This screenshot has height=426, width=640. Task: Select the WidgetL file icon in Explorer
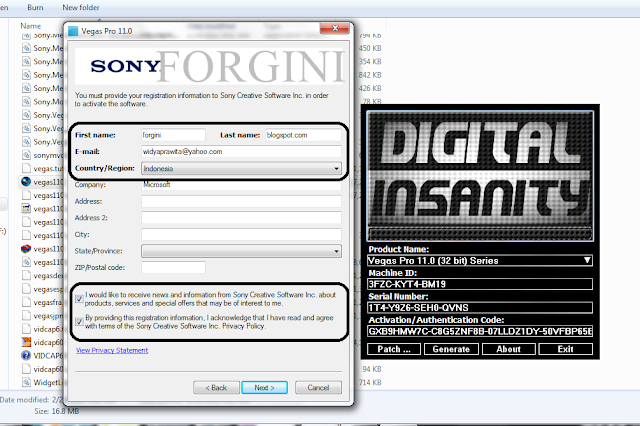[x=26, y=382]
